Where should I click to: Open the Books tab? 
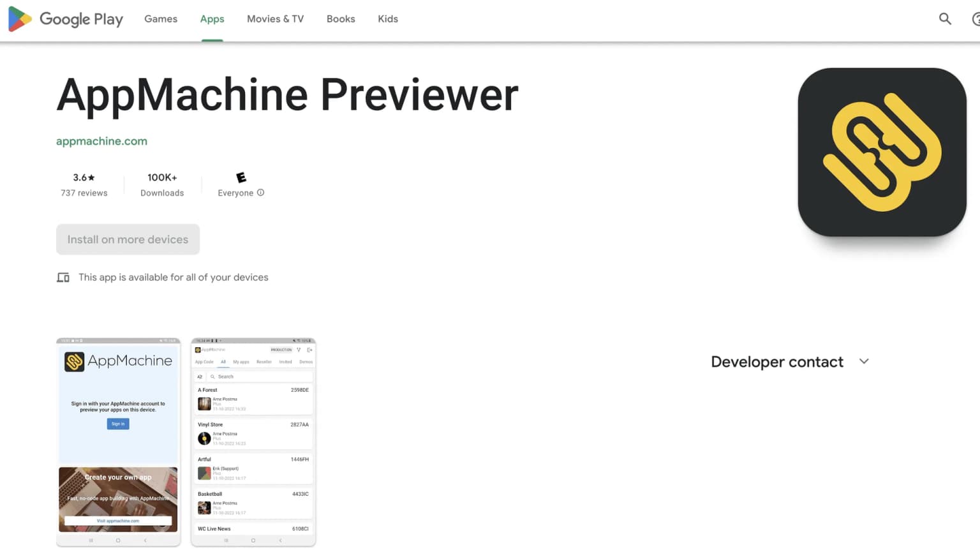pos(340,19)
